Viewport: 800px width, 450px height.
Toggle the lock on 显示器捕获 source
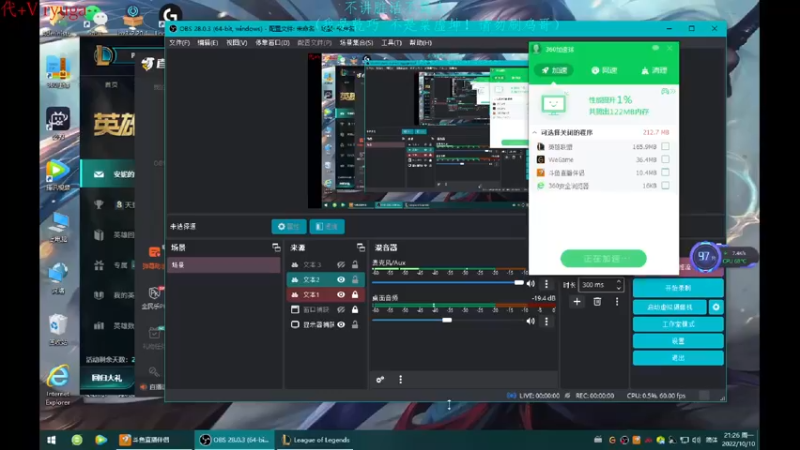pyautogui.click(x=355, y=324)
